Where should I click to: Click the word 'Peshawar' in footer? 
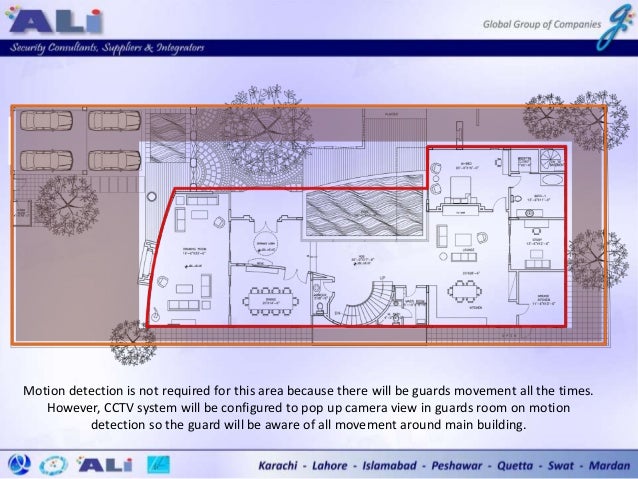click(x=457, y=466)
